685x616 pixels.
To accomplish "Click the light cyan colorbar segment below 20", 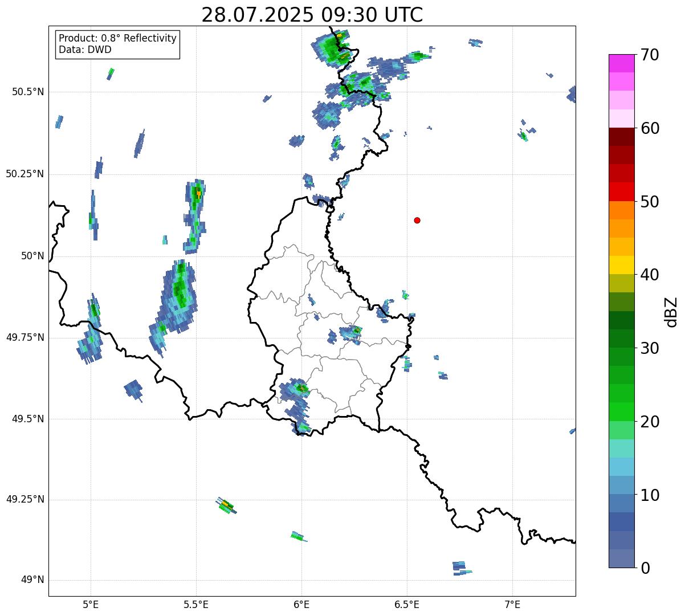I will point(622,448).
